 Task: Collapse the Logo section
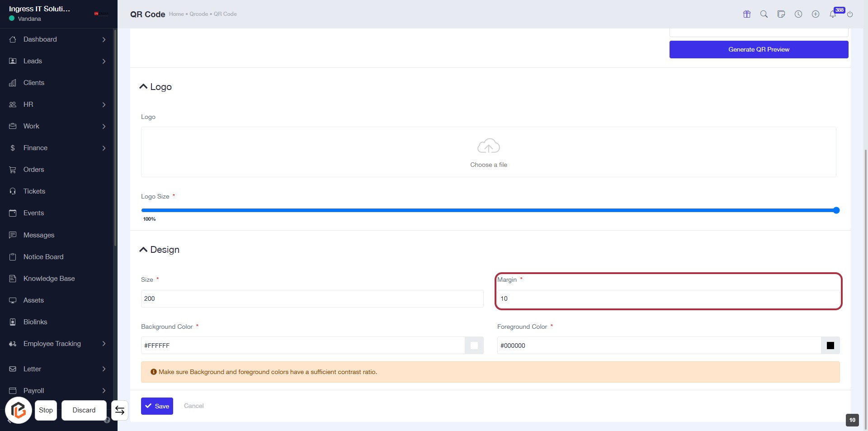(x=144, y=86)
